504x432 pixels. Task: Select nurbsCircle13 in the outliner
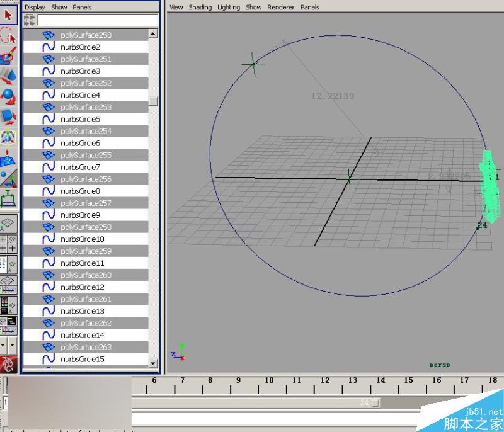click(86, 311)
